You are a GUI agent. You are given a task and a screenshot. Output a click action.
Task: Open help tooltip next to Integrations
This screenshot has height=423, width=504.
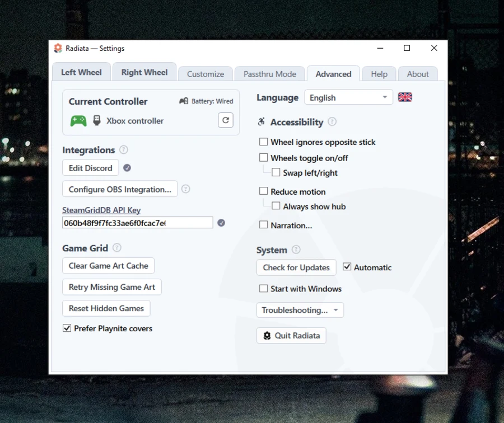pos(123,149)
